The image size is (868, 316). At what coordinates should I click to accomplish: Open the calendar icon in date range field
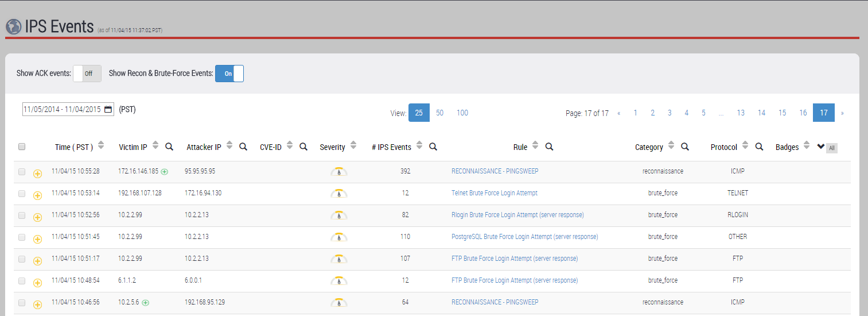(108, 110)
